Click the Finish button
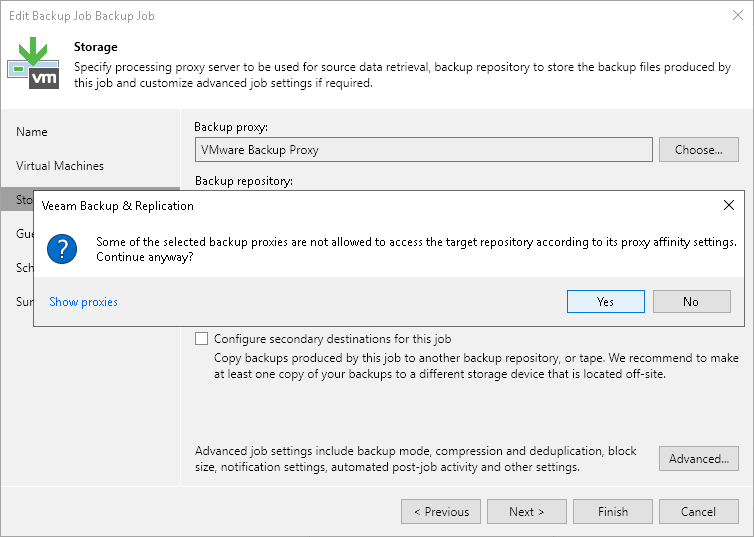This screenshot has width=754, height=537. pos(612,511)
